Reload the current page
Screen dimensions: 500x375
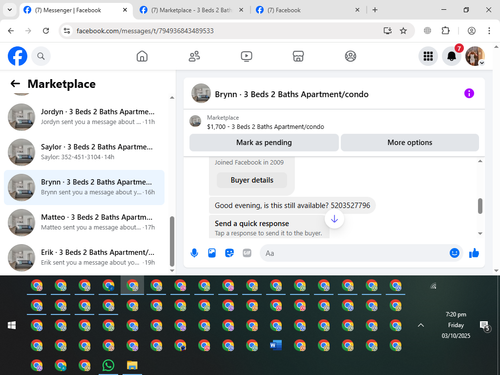(x=46, y=31)
